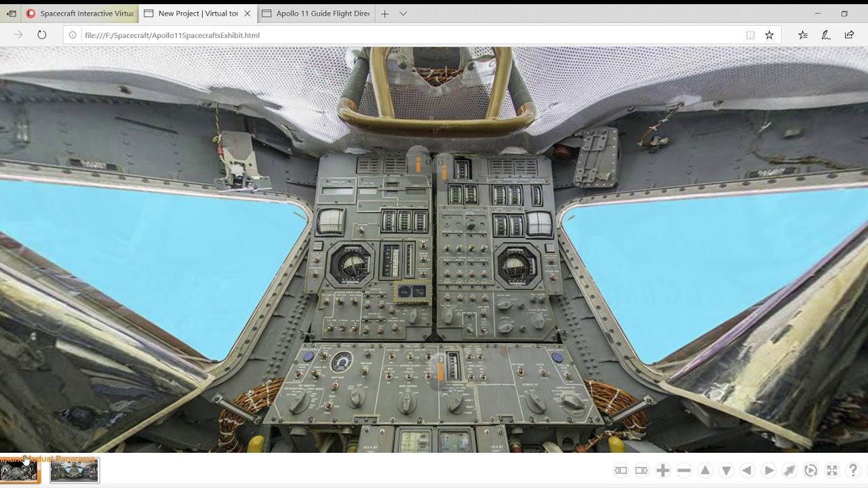Open the tour help with the question mark
The width and height of the screenshot is (868, 488).
click(853, 470)
